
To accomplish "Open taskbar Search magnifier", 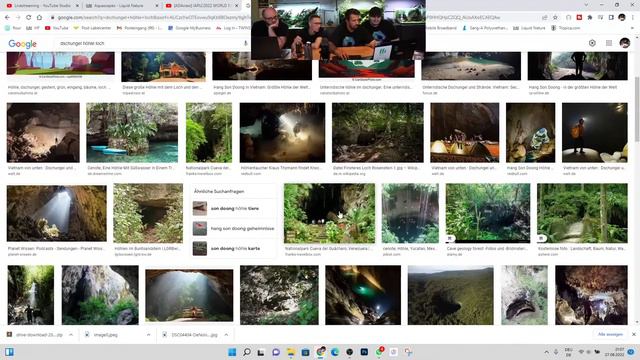I will (x=247, y=352).
